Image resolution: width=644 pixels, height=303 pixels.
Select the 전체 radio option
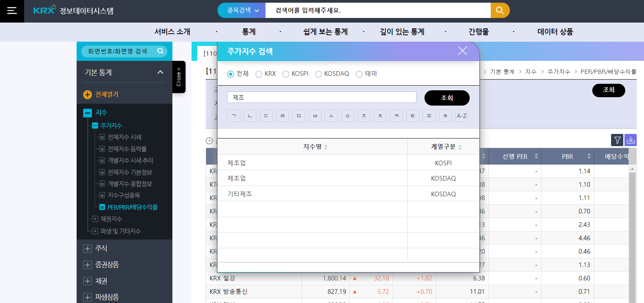point(231,74)
